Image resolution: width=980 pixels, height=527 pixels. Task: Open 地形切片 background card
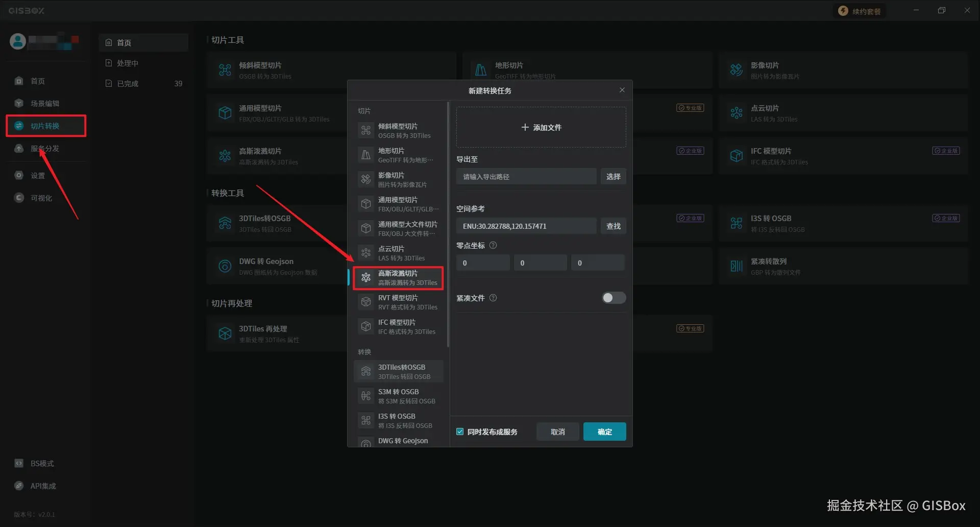[x=587, y=66]
